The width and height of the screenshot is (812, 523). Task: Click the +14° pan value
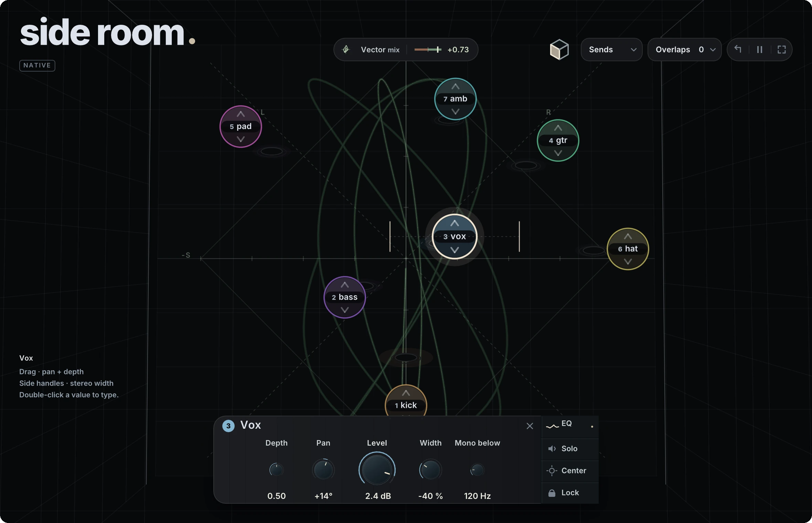pyautogui.click(x=323, y=496)
